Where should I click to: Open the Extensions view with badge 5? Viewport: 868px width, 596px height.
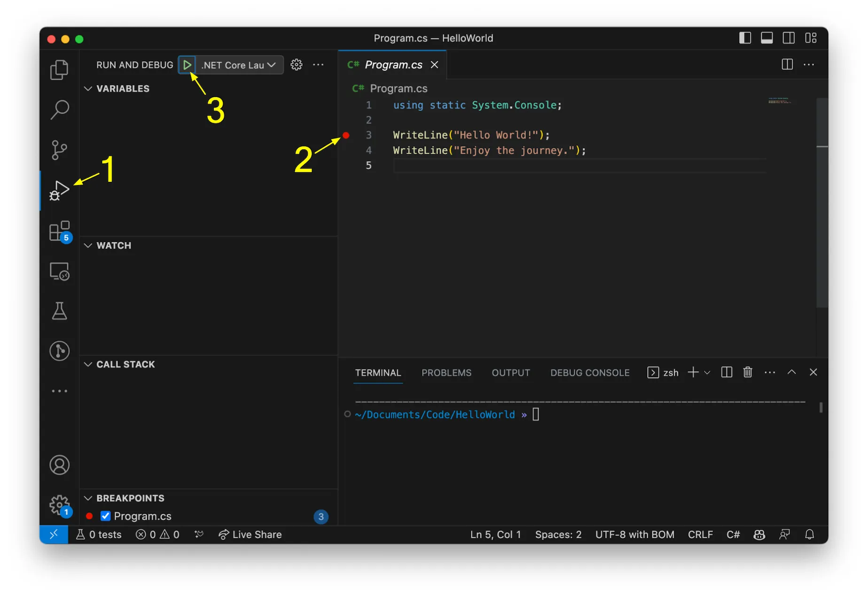point(60,231)
